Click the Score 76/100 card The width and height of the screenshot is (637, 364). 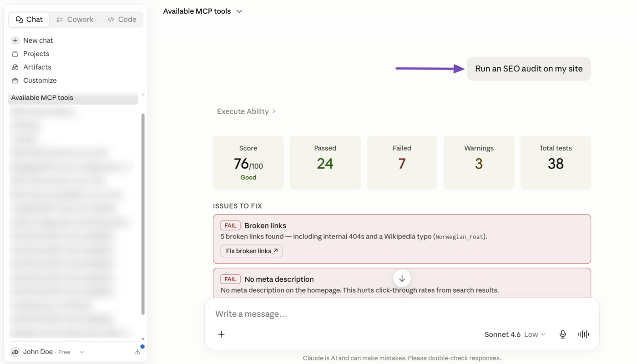[248, 163]
